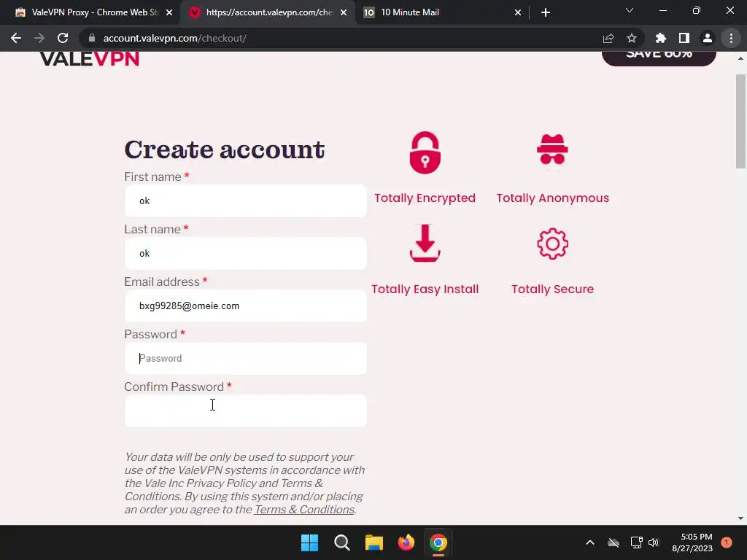Image resolution: width=747 pixels, height=560 pixels.
Task: Click the First name input field
Action: 245,201
